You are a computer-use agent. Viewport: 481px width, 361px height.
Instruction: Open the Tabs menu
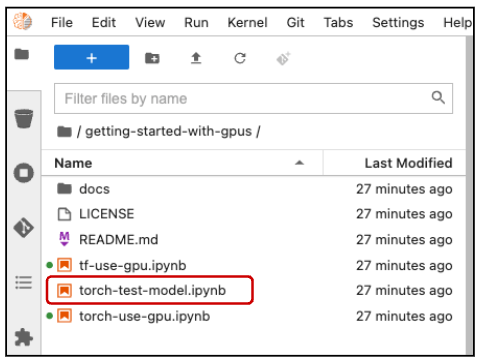(338, 23)
